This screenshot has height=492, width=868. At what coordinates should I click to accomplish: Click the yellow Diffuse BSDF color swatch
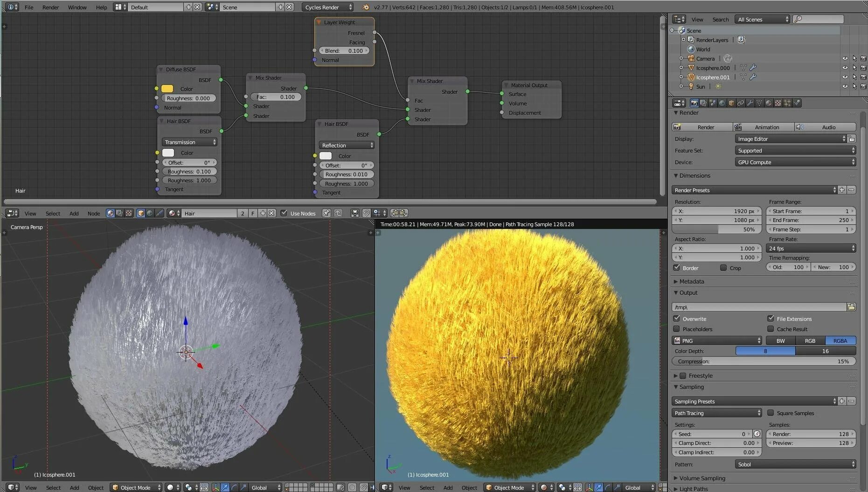click(x=167, y=89)
